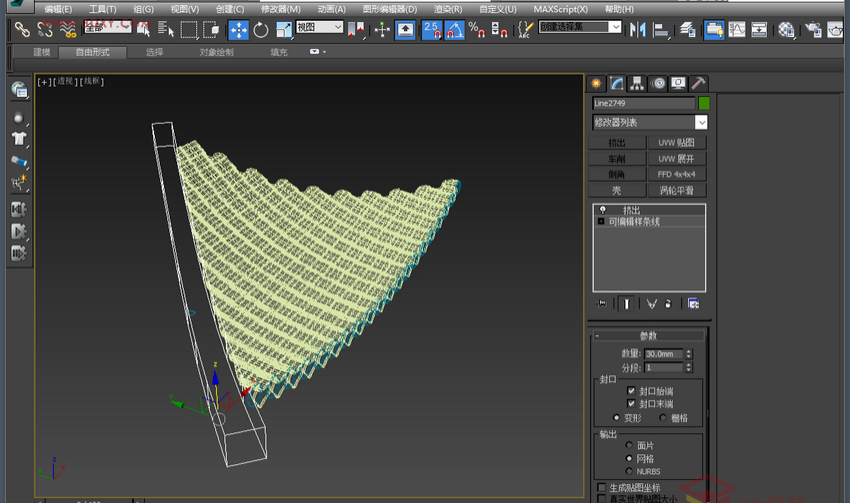The image size is (850, 503).
Task: Activate the Select and Move tool
Action: [238, 29]
